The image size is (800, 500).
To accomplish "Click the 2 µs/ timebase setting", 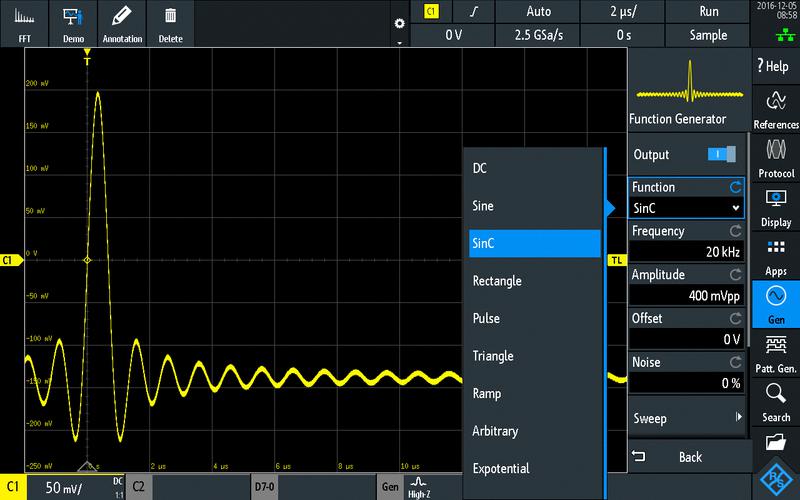I will [623, 12].
